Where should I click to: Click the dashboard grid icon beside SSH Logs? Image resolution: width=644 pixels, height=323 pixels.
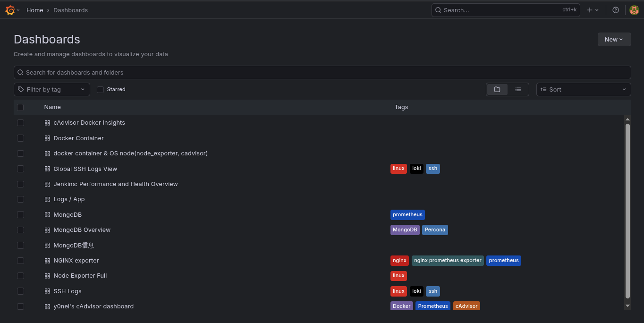tap(47, 291)
